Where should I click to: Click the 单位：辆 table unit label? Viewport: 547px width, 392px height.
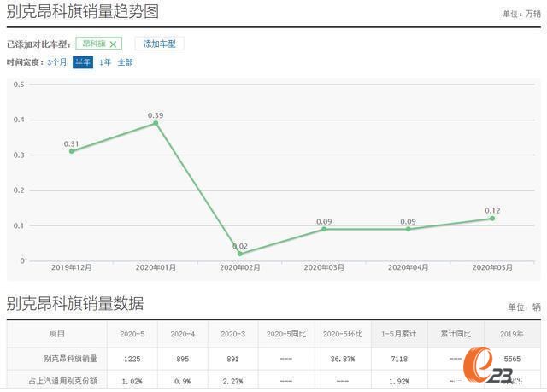tap(524, 307)
